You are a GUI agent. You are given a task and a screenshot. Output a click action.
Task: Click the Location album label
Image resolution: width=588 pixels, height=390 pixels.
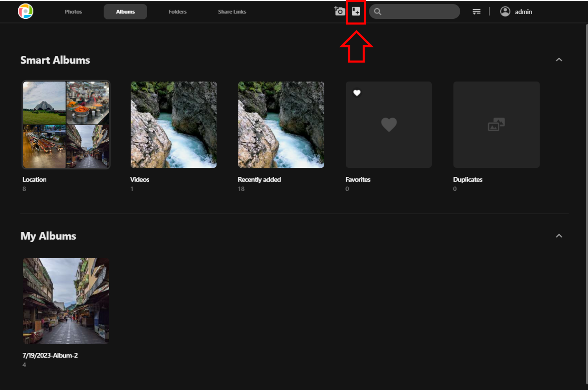coord(35,179)
